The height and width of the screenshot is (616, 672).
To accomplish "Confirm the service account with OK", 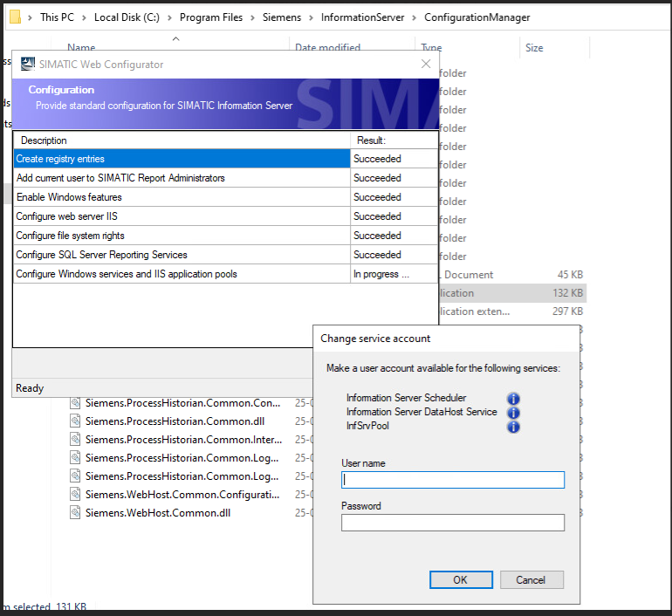I will [x=460, y=579].
